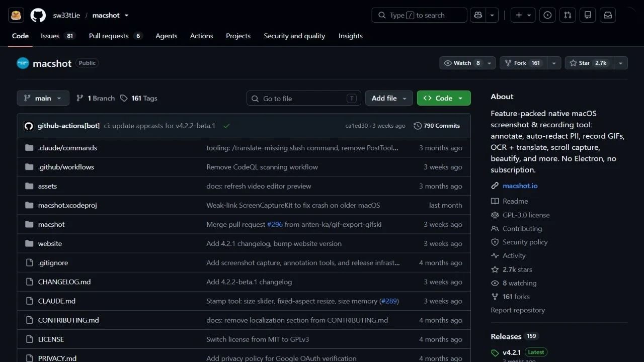Image resolution: width=644 pixels, height=362 pixels.
Task: Open the Agents tab
Action: click(167, 36)
